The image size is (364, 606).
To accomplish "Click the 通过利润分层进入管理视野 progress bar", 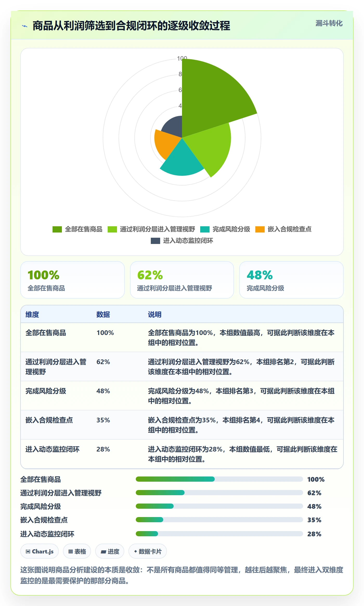I will tap(219, 493).
